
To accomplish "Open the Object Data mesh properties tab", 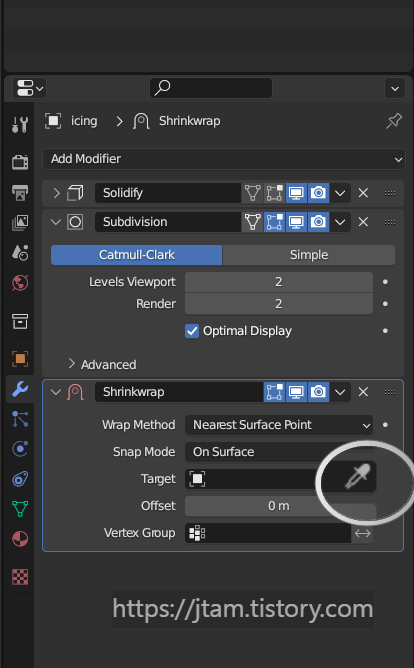I will pyautogui.click(x=20, y=509).
